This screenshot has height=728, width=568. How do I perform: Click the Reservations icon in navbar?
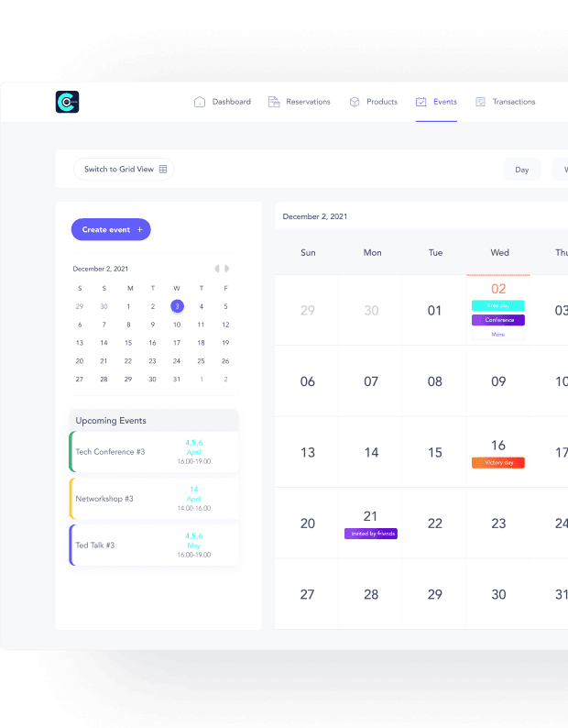click(x=273, y=102)
